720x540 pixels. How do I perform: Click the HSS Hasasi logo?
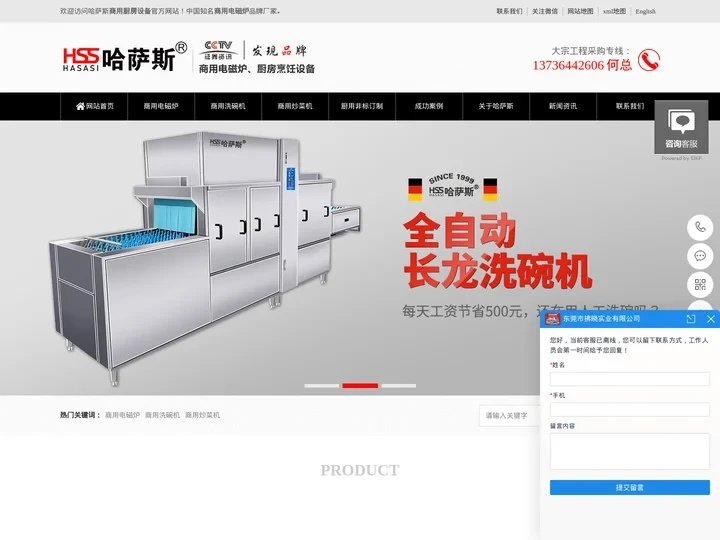(124, 57)
